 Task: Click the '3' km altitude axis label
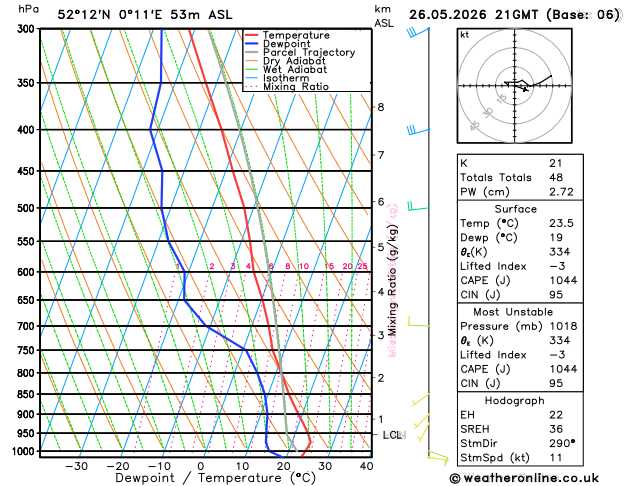tap(381, 335)
